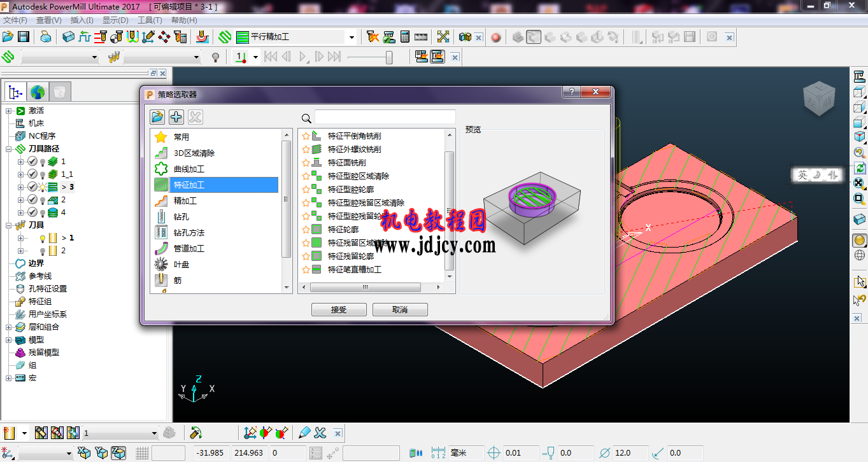Click open-folder icon in Strategy Selector

(157, 117)
